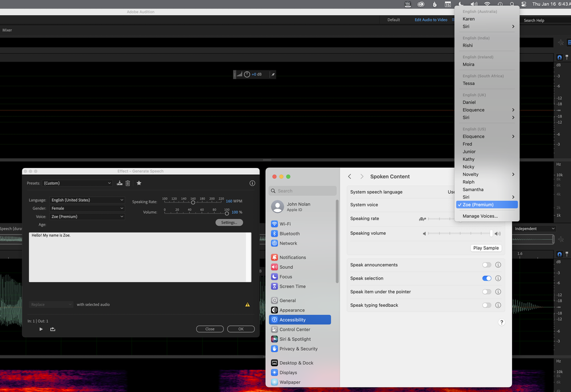Select Karen voice from the menu
Screen dimensions: 571x392
[487, 19]
